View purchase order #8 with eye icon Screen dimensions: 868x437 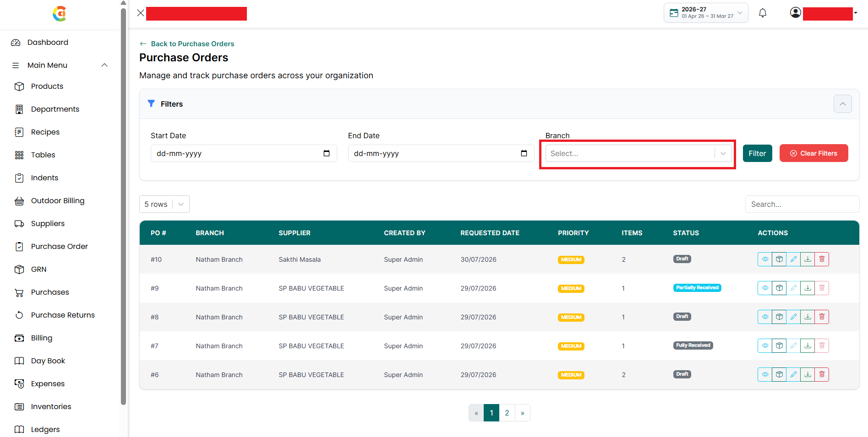click(x=765, y=317)
